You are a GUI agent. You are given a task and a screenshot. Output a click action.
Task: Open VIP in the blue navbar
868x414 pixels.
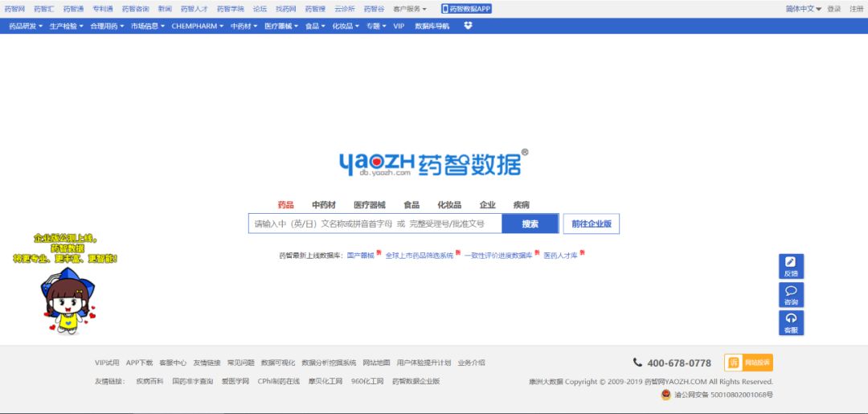399,26
